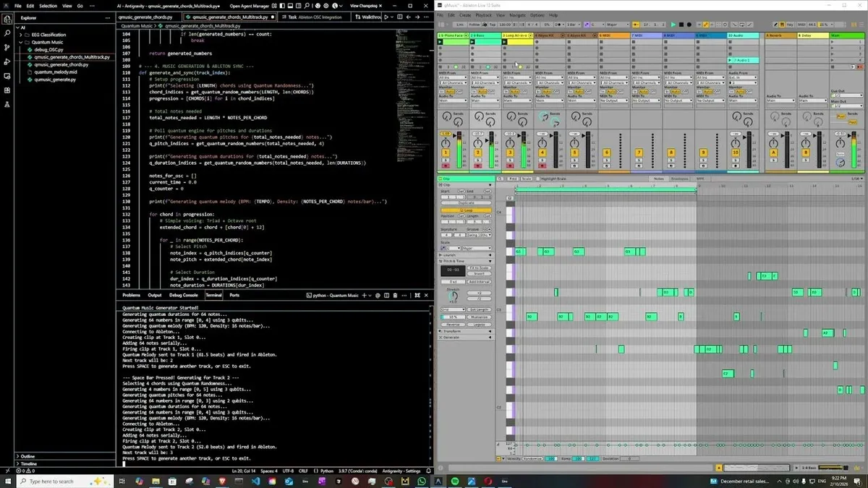Image resolution: width=868 pixels, height=488 pixels.
Task: Toggle Return A activator button
Action: pos(774,153)
